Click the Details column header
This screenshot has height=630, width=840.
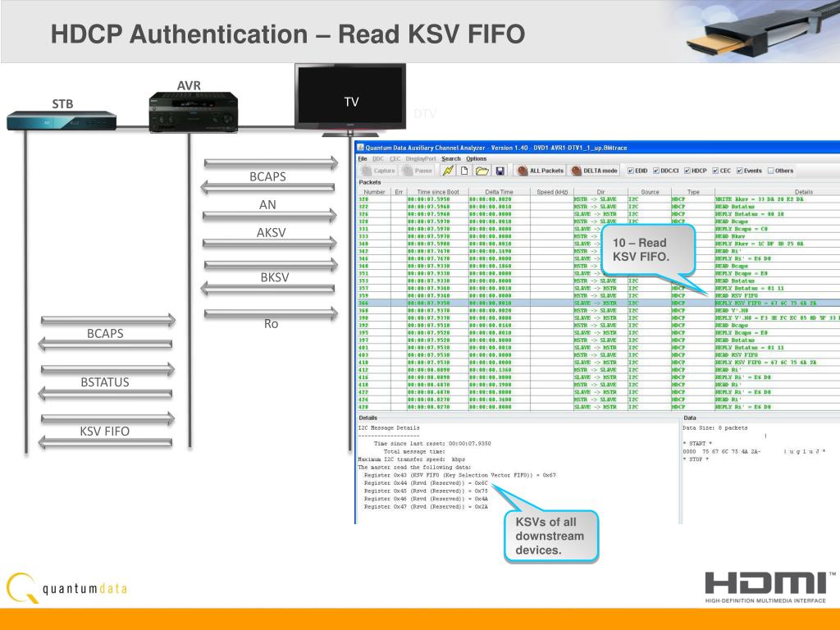pyautogui.click(x=778, y=192)
